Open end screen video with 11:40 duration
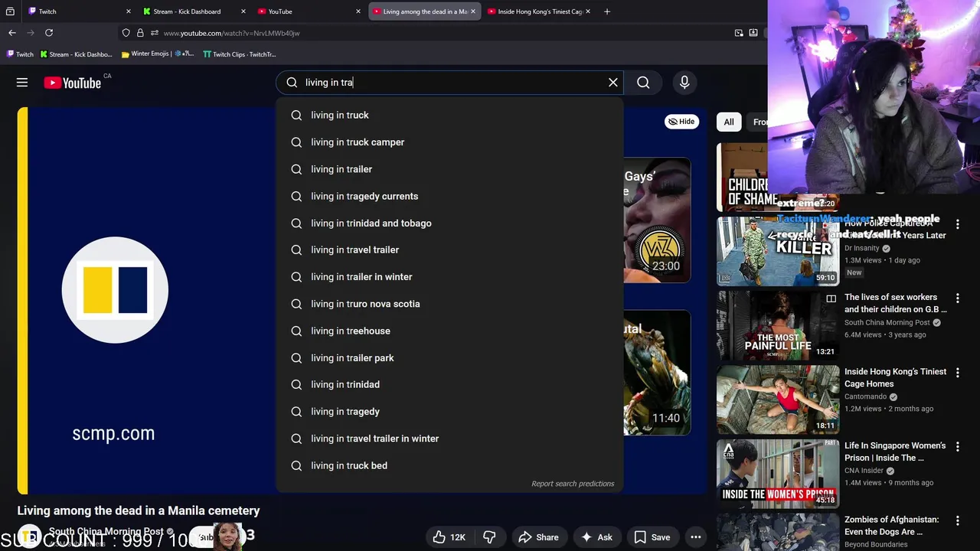 pyautogui.click(x=657, y=372)
